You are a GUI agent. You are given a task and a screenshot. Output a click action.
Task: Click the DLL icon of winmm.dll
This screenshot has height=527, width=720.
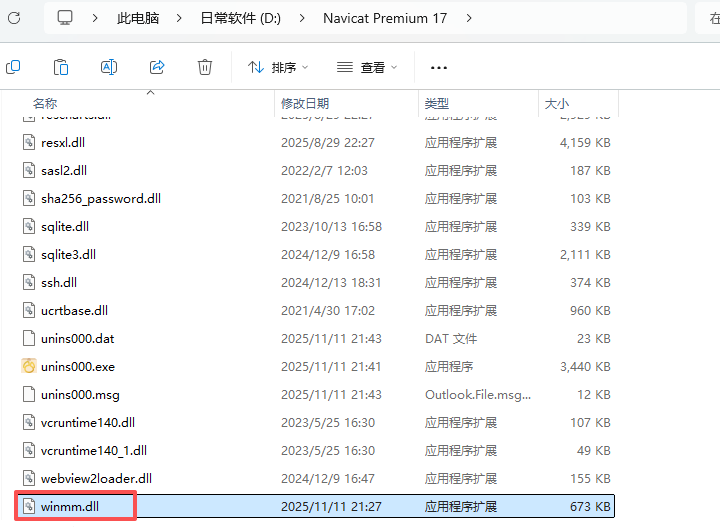(x=29, y=506)
